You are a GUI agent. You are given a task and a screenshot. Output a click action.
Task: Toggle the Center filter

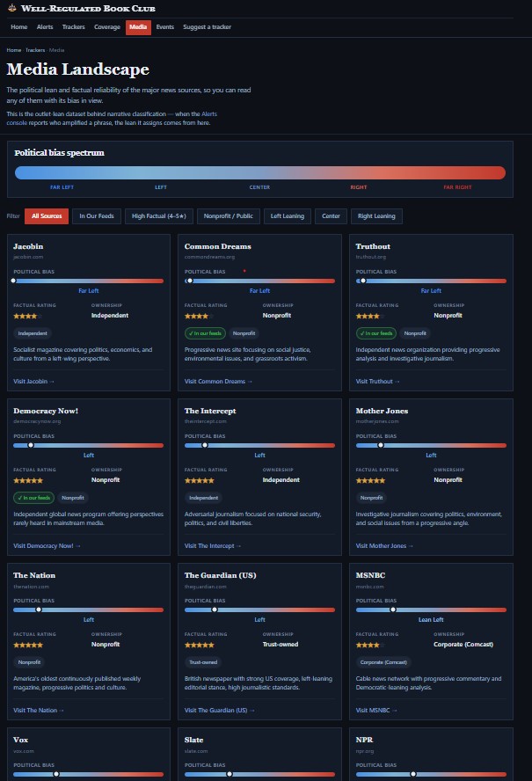[331, 216]
